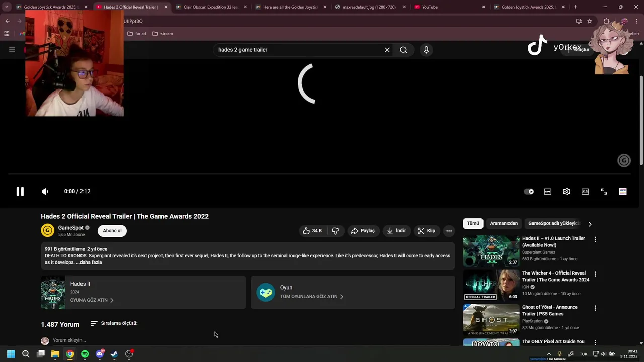Open browser extensions puzzle icon
Image resolution: width=644 pixels, height=362 pixels.
pos(607,21)
